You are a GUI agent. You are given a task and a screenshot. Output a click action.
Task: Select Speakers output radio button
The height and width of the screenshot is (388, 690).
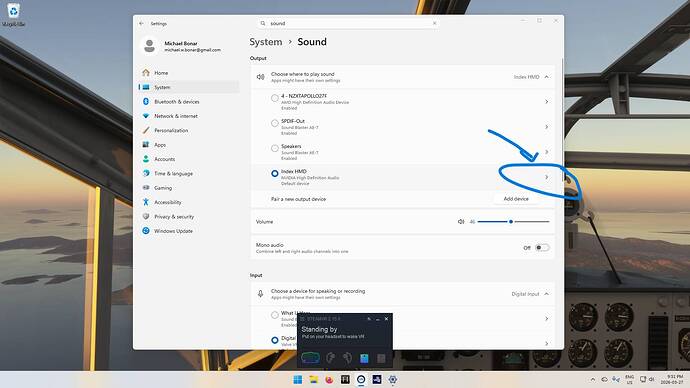275,148
